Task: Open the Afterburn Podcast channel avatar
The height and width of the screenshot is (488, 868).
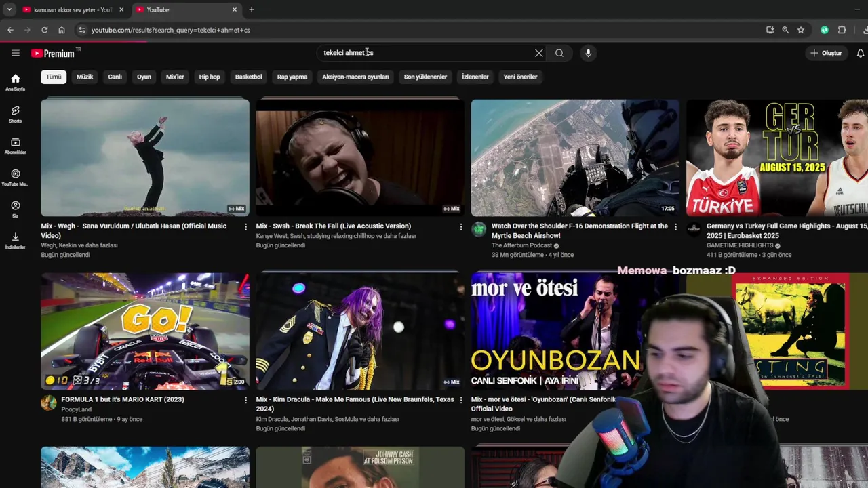Action: click(479, 228)
